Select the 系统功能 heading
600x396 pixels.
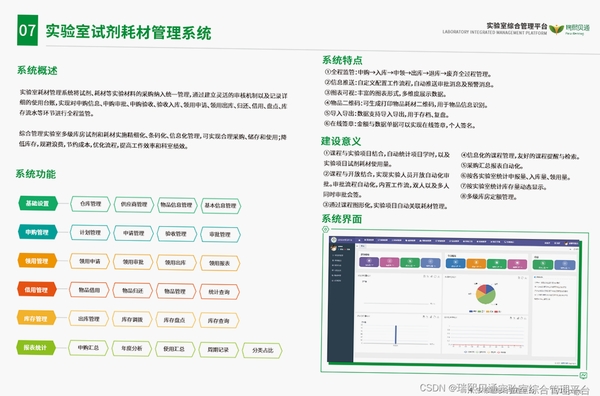pos(36,174)
